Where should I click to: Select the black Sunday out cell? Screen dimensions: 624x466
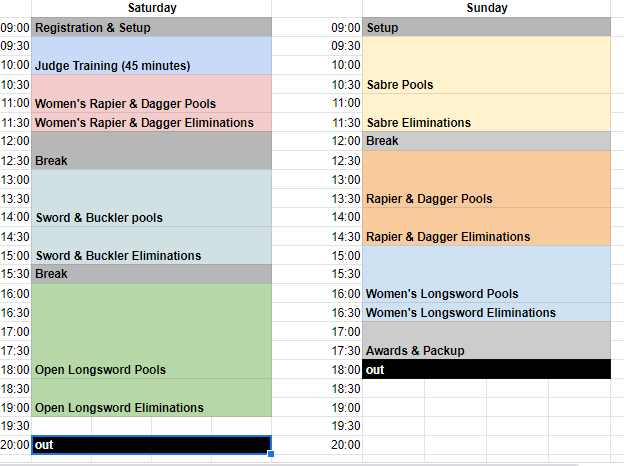pyautogui.click(x=486, y=369)
